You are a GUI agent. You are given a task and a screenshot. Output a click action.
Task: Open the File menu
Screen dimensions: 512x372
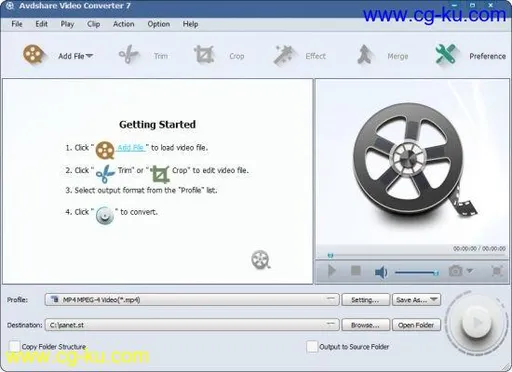[17, 24]
